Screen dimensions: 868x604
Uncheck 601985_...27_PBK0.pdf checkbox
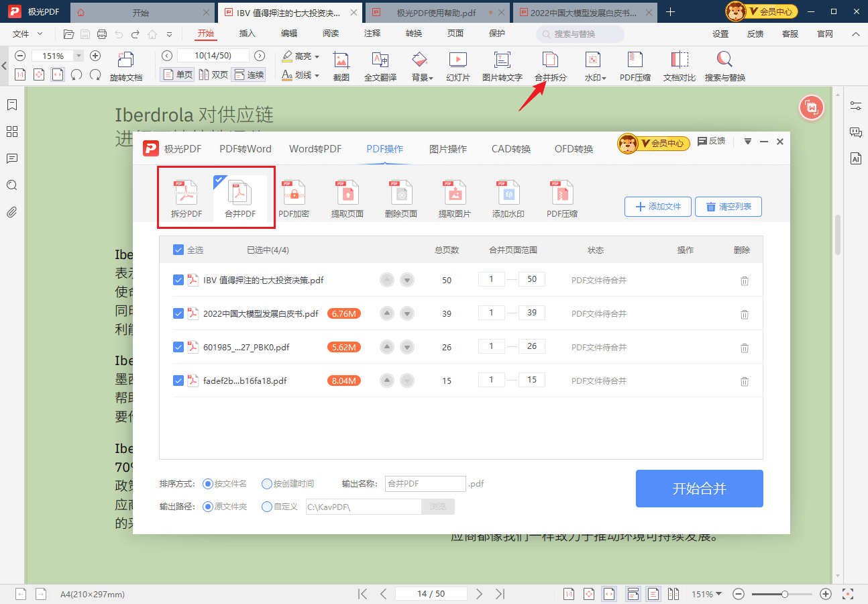pos(178,347)
